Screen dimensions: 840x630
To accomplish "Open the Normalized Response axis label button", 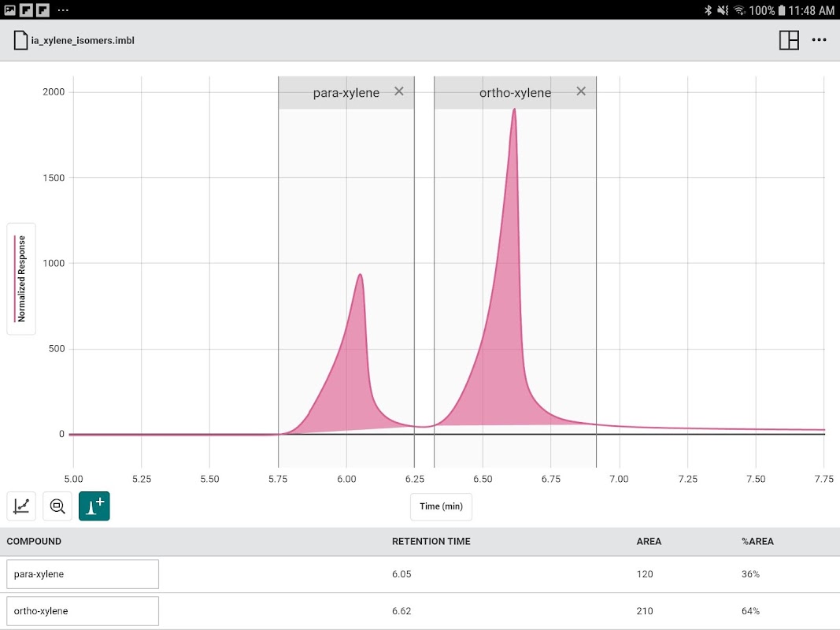I will (21, 279).
